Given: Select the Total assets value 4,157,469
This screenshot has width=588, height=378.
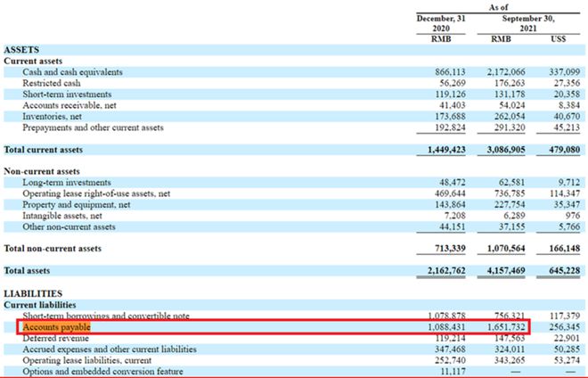Looking at the screenshot, I should click(x=503, y=269).
